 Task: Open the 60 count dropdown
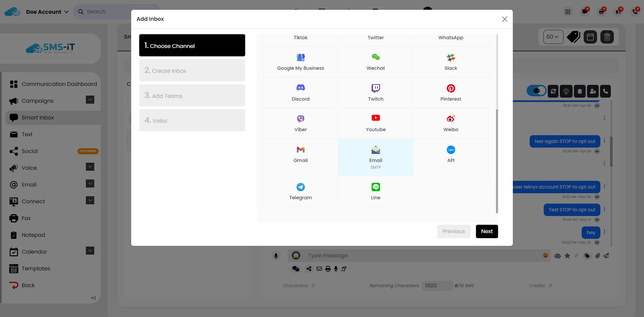[553, 37]
